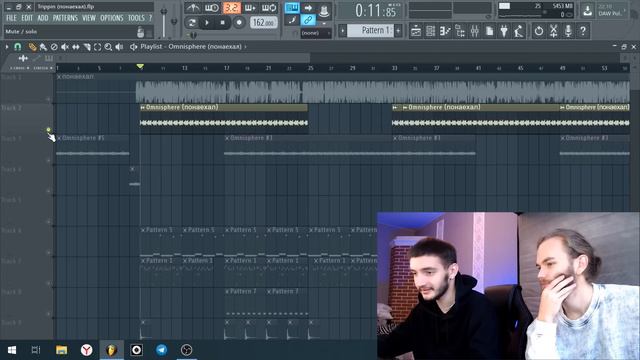640x360 pixels.
Task: Toggle typing keyboard to piano
Action: [x=292, y=7]
